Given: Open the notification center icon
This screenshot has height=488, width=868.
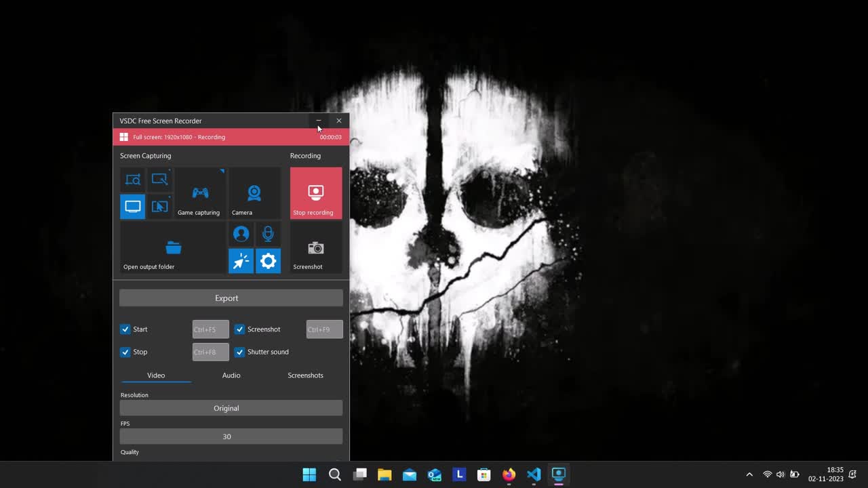Looking at the screenshot, I should 852,474.
